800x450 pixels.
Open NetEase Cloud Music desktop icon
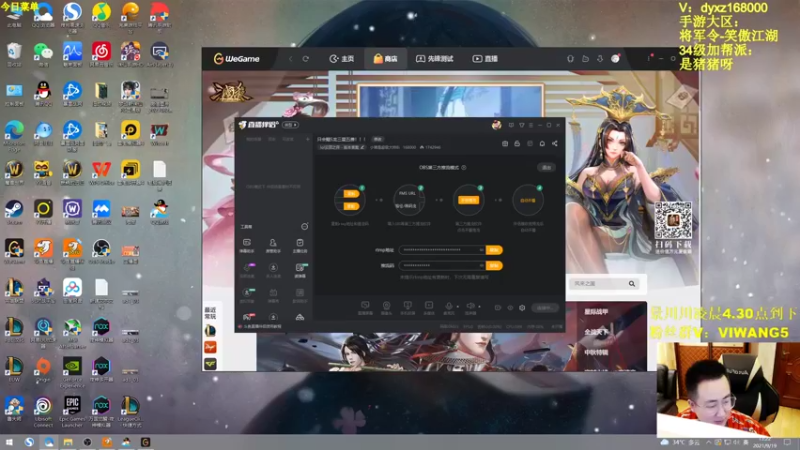[101, 55]
